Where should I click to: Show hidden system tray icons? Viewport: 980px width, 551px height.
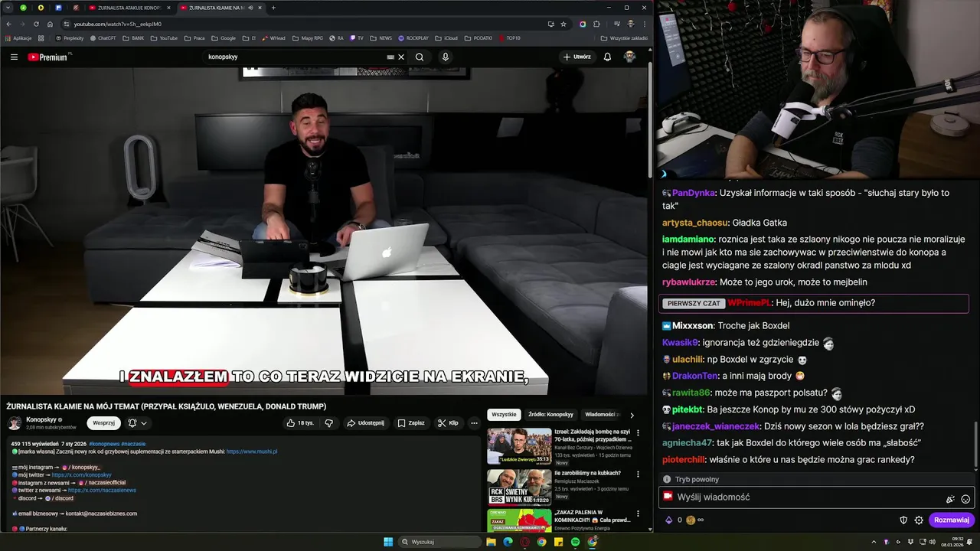[874, 542]
